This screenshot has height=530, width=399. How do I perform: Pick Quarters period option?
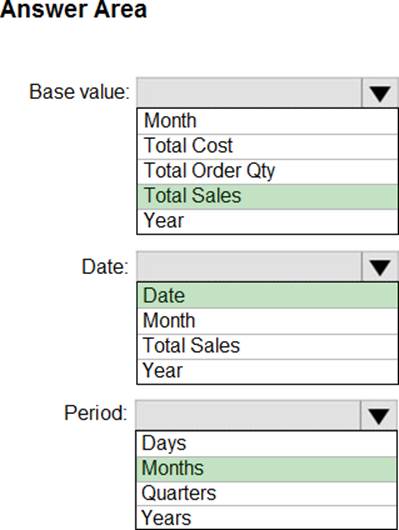[x=266, y=493]
